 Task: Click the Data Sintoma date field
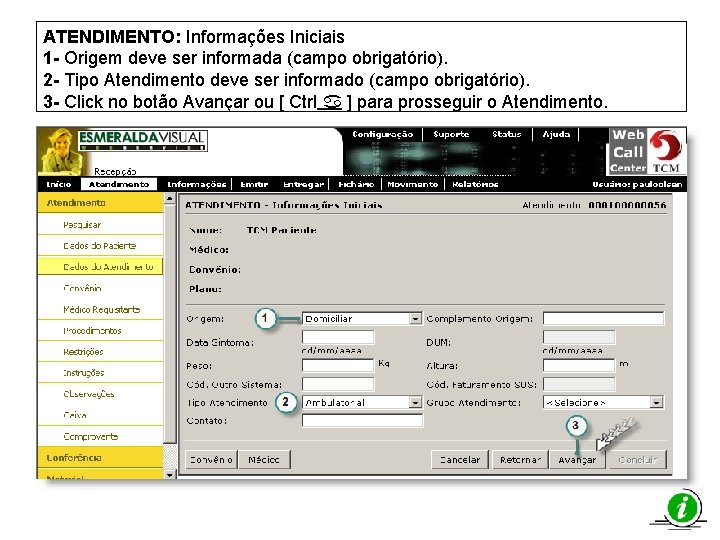tap(338, 337)
